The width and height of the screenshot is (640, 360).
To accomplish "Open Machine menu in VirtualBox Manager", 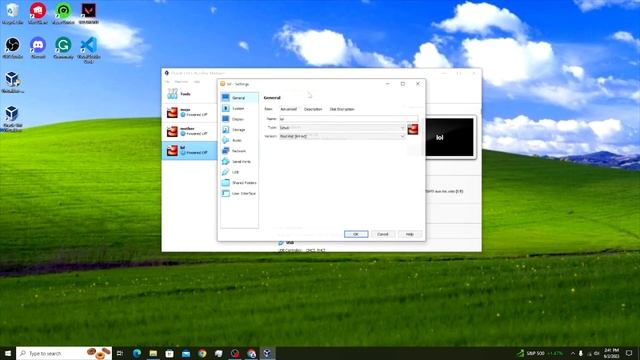I will click(x=181, y=82).
